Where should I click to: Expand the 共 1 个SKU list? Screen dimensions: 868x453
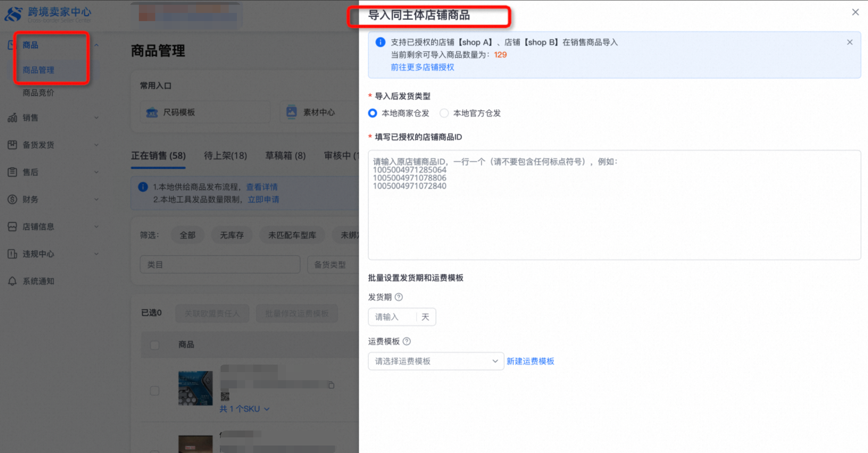[x=244, y=409]
